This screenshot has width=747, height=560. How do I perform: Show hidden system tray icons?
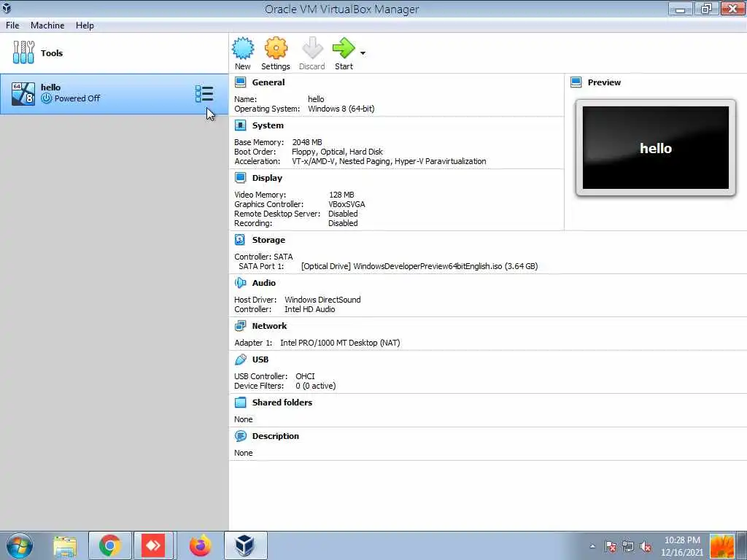coord(592,546)
